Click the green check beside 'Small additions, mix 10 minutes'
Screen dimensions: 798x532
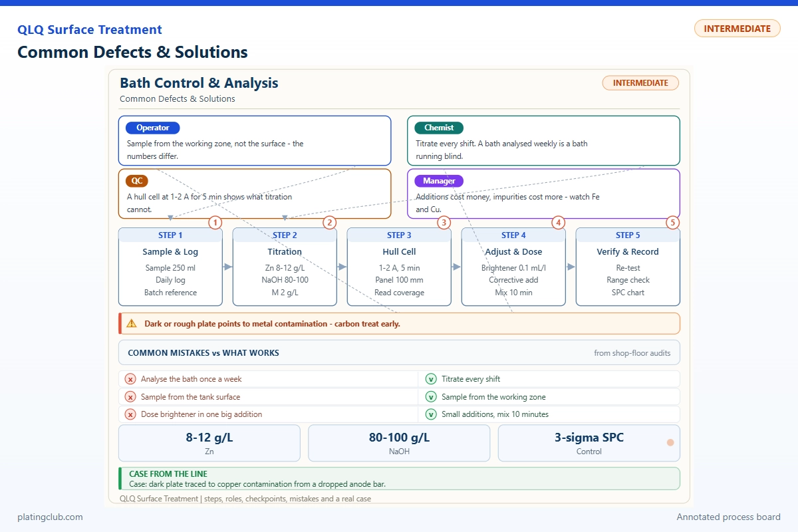(x=431, y=414)
